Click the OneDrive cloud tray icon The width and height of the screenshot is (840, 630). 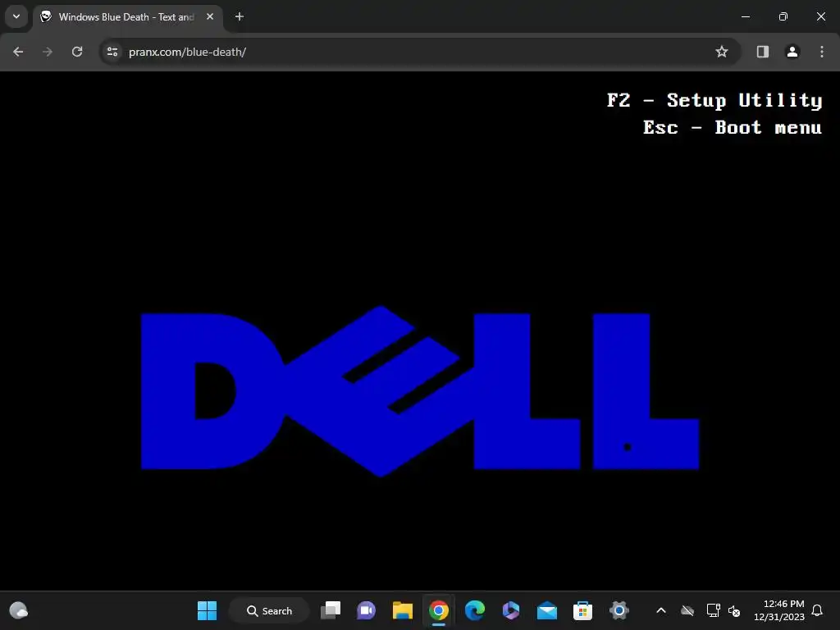coord(687,610)
